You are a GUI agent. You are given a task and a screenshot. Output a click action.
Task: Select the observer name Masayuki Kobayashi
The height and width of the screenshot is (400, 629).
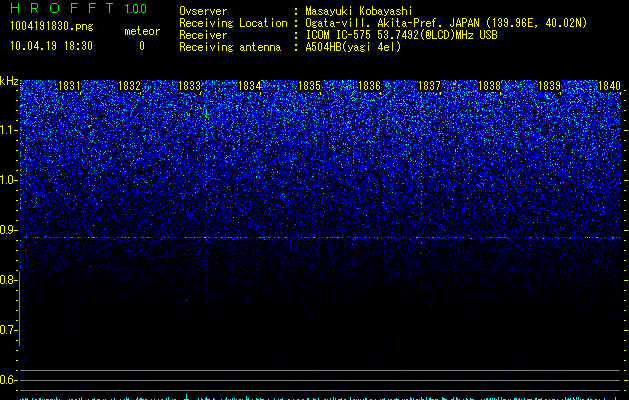click(359, 11)
